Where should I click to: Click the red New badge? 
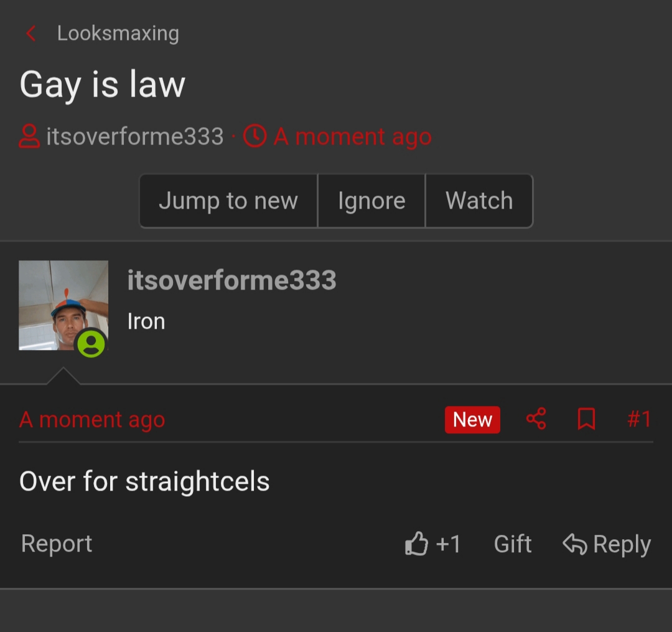(472, 420)
